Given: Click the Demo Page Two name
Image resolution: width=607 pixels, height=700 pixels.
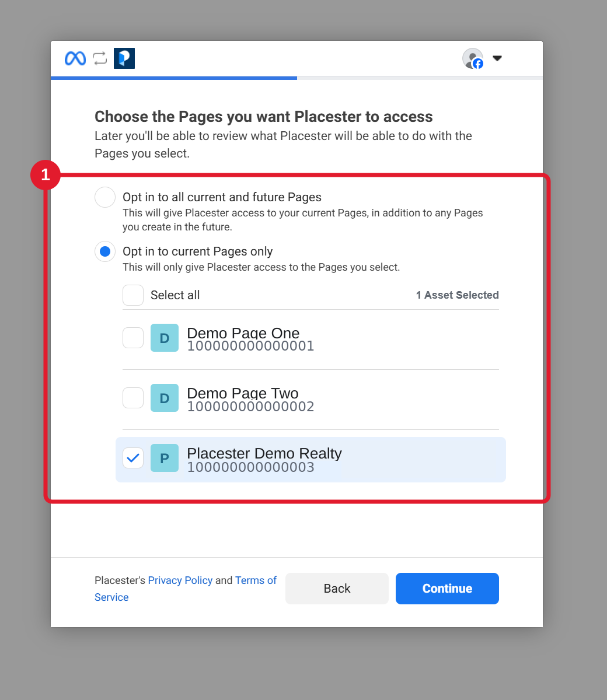Looking at the screenshot, I should click(x=242, y=393).
